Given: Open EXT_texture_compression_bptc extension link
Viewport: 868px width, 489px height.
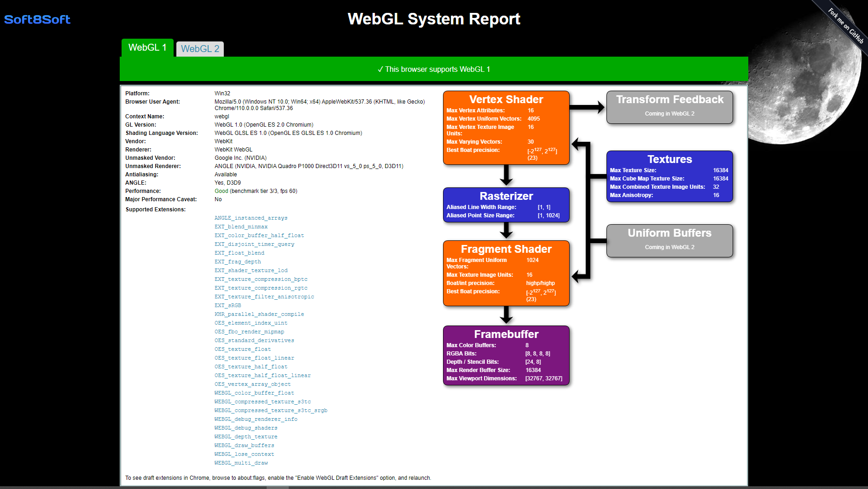Looking at the screenshot, I should pos(261,279).
